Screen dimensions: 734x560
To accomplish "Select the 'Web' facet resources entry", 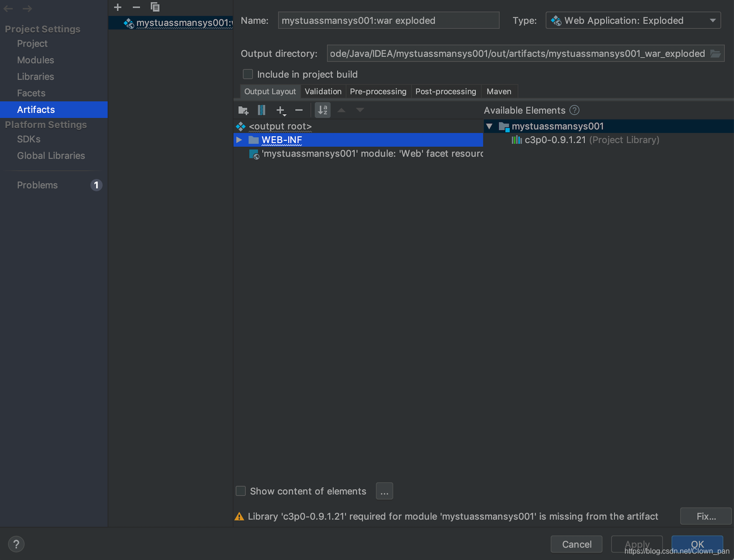I will tap(366, 154).
